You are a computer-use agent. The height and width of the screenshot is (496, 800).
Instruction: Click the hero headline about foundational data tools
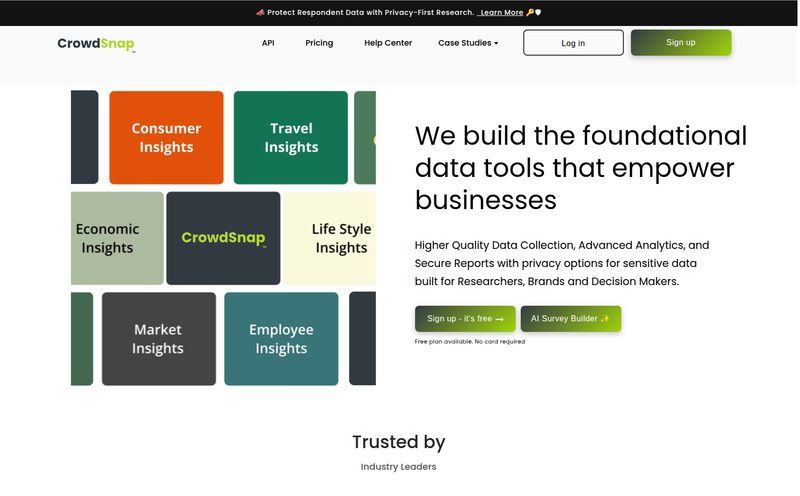[x=581, y=168]
